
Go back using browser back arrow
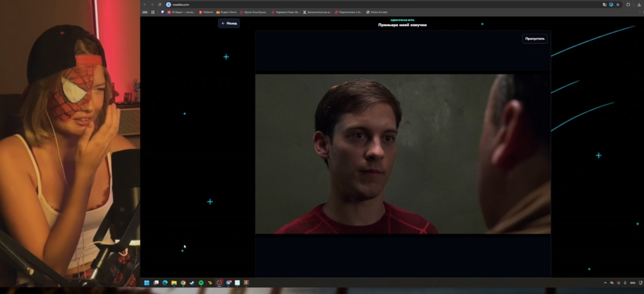145,5
